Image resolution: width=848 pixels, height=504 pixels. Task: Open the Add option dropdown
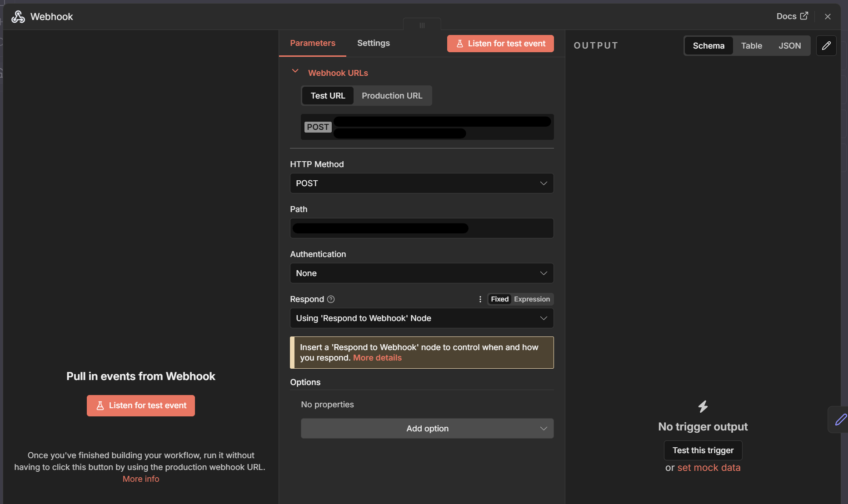click(x=427, y=429)
